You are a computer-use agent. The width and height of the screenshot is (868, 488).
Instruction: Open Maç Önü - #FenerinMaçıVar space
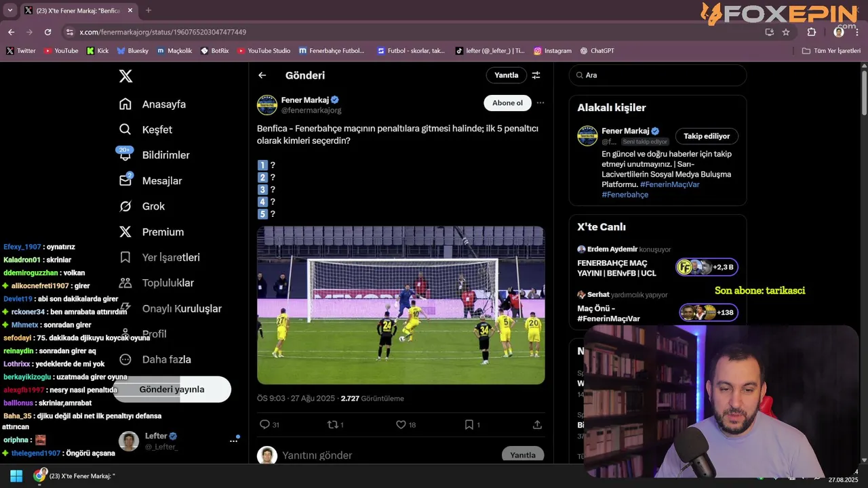pos(658,306)
